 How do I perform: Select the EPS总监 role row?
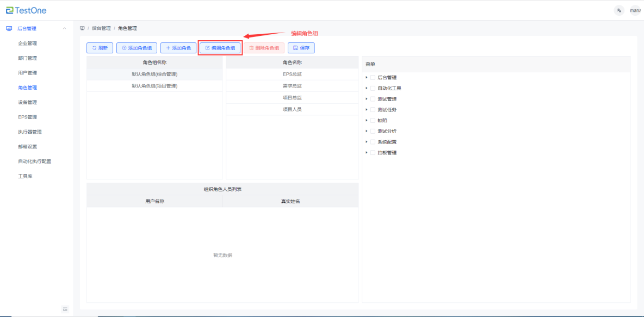292,74
